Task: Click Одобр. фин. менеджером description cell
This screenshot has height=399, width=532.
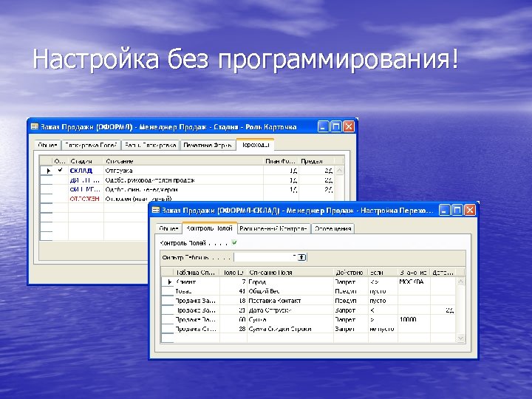Action: (183, 189)
